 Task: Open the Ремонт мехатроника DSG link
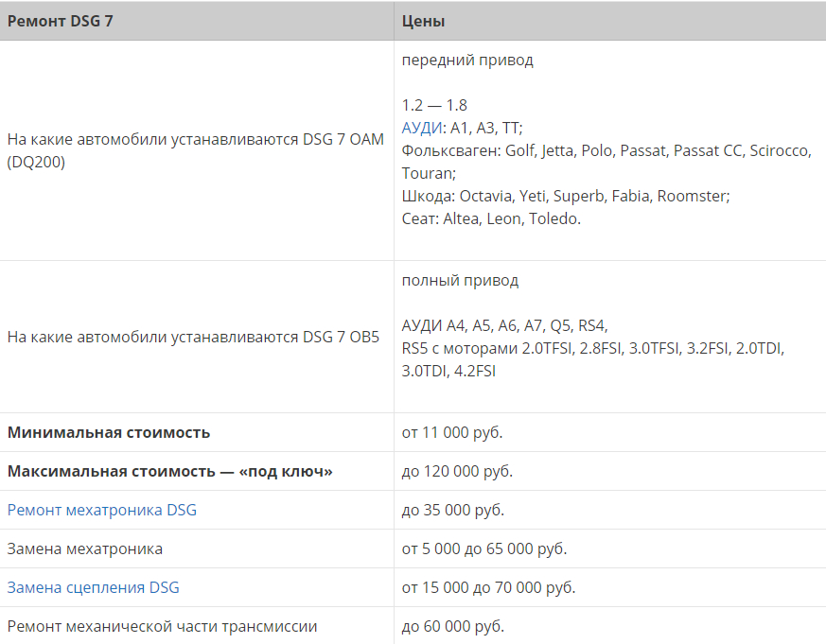tap(101, 510)
